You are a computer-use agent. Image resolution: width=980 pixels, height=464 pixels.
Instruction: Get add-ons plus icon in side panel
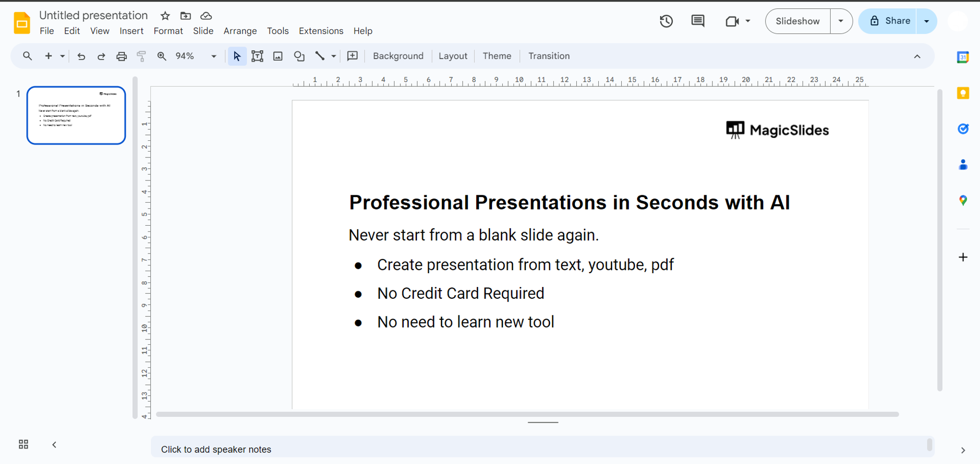[963, 257]
